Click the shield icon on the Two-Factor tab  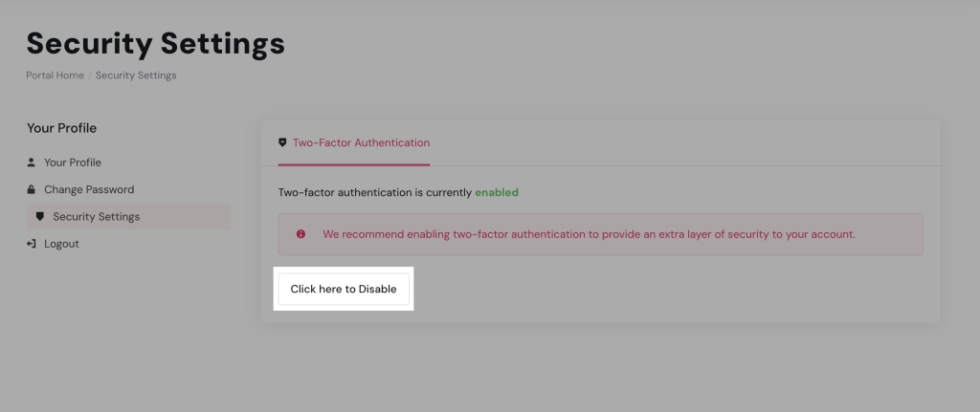pyautogui.click(x=282, y=142)
